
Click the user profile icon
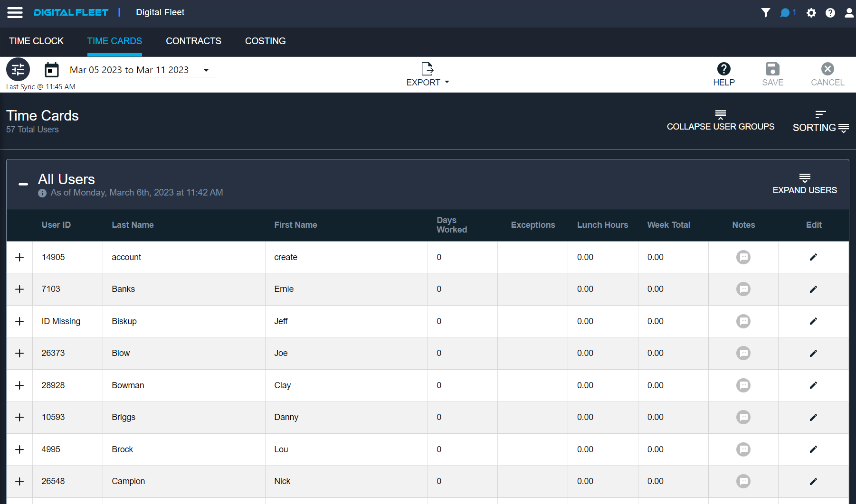849,13
